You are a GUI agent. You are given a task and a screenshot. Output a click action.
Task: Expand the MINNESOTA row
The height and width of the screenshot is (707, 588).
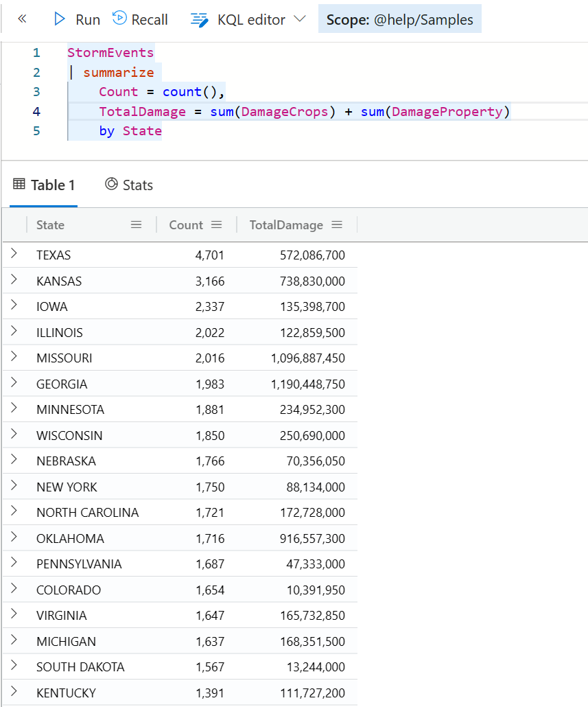[14, 408]
